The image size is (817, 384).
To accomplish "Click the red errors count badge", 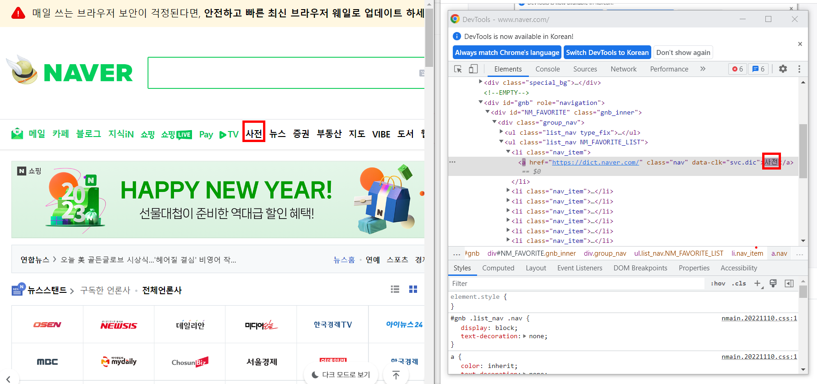I will click(x=737, y=69).
